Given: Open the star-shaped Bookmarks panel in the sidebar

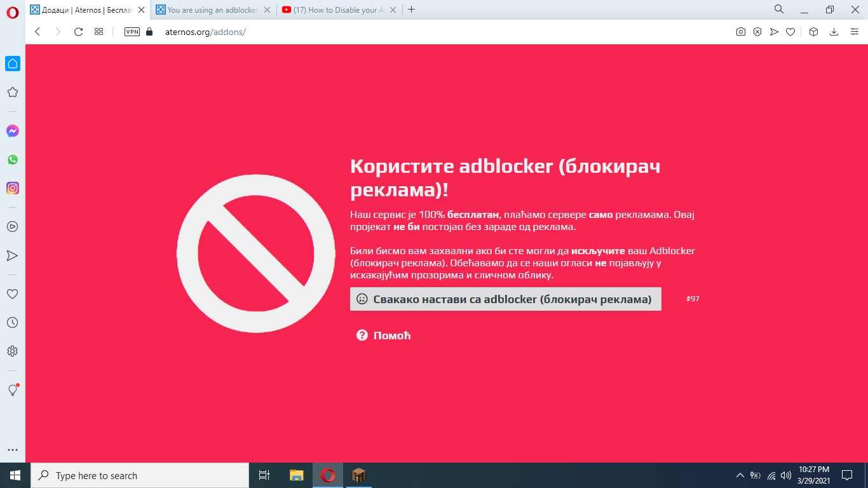Looking at the screenshot, I should pyautogui.click(x=12, y=92).
